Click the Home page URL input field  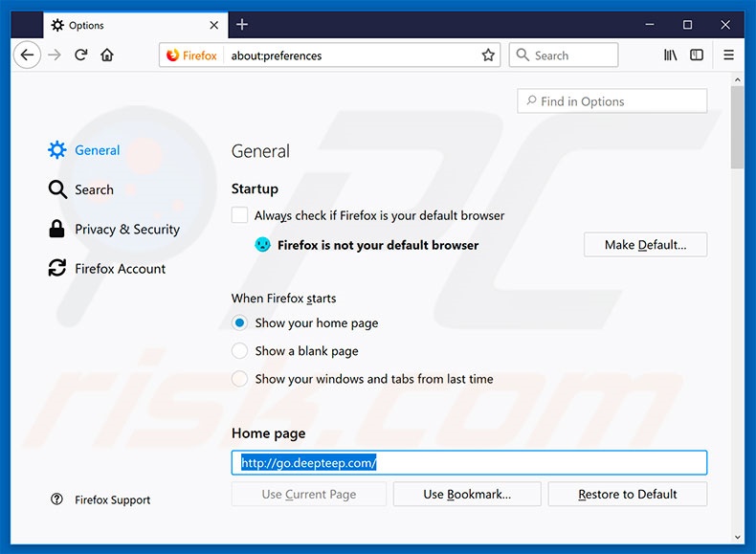(x=469, y=463)
